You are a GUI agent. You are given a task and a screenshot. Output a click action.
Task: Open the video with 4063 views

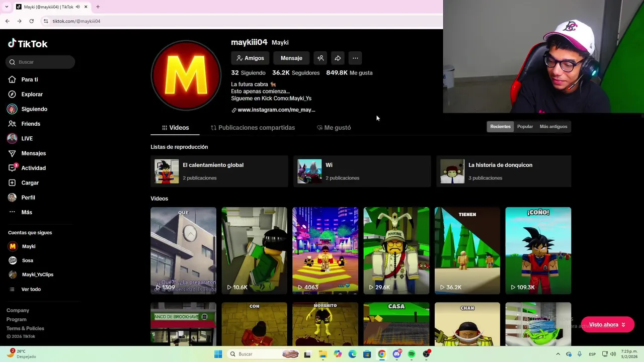pyautogui.click(x=325, y=250)
